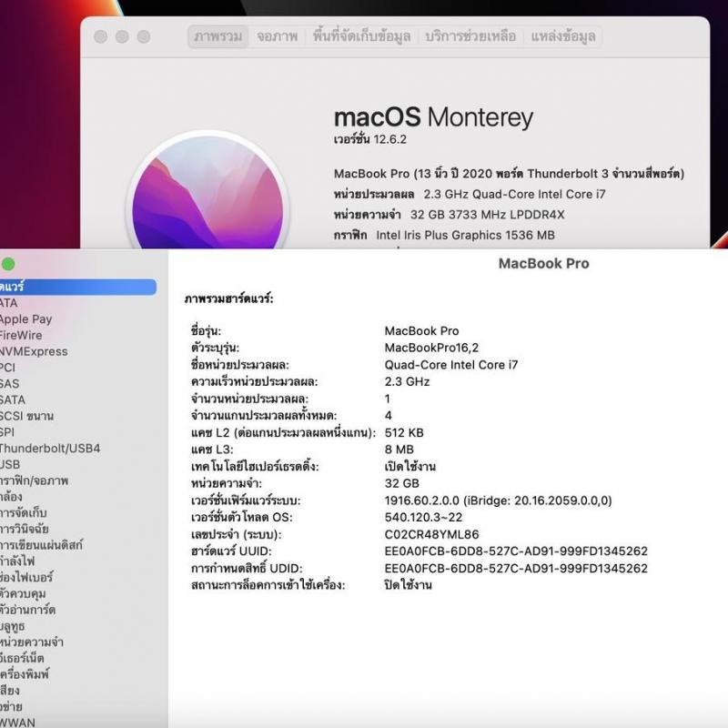Select NVMExpress in the sidebar
The image size is (728, 728).
(34, 351)
